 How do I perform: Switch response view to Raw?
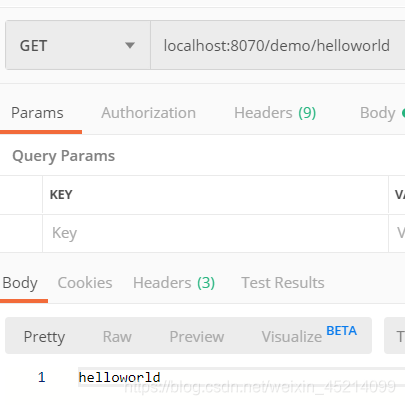117,337
